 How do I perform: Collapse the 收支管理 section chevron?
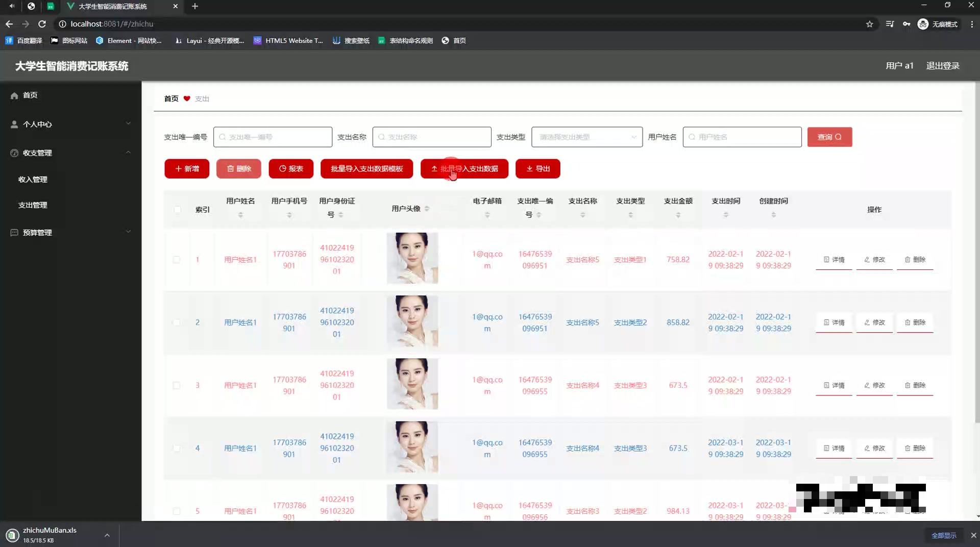pos(128,153)
